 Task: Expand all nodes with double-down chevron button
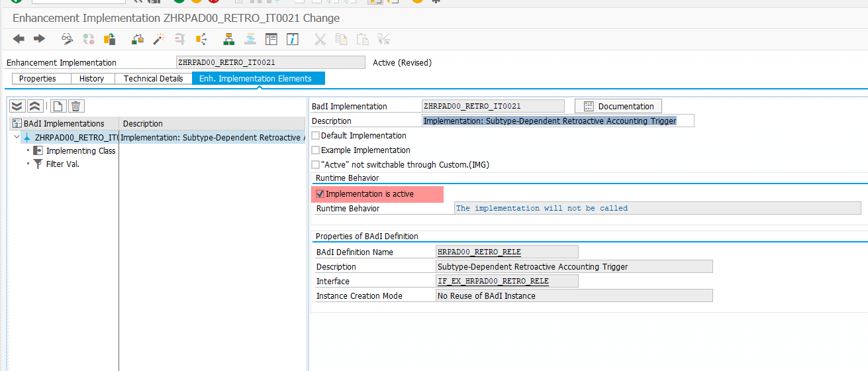coord(17,106)
